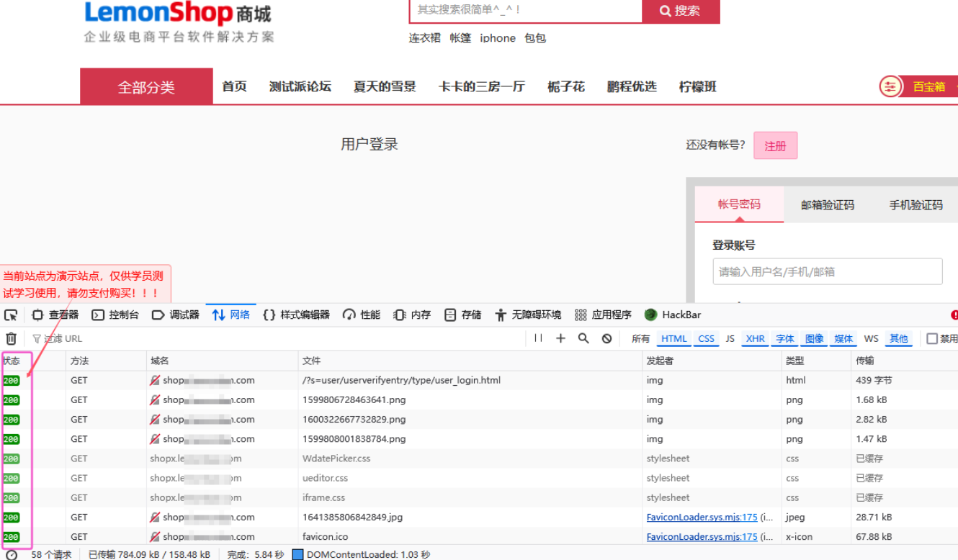
Task: Switch to 邮箱验证码 login tab
Action: tap(827, 205)
